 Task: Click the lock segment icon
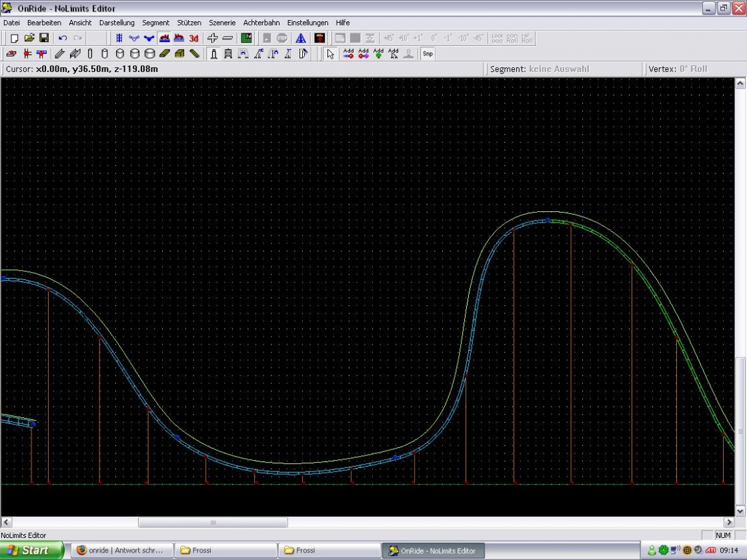tap(497, 38)
